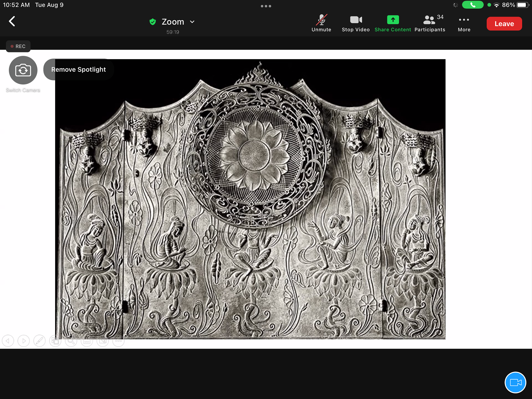Click the green security shield icon
Screen dimensions: 532x399
pos(152,22)
